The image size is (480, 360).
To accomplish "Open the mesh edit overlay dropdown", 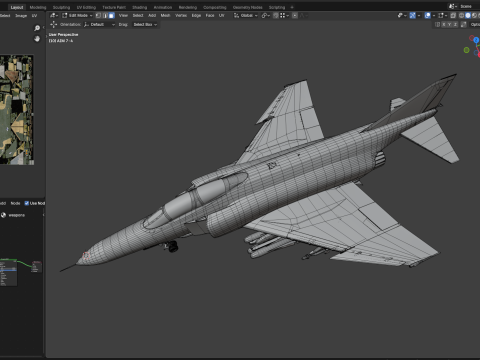I will pyautogui.click(x=442, y=15).
